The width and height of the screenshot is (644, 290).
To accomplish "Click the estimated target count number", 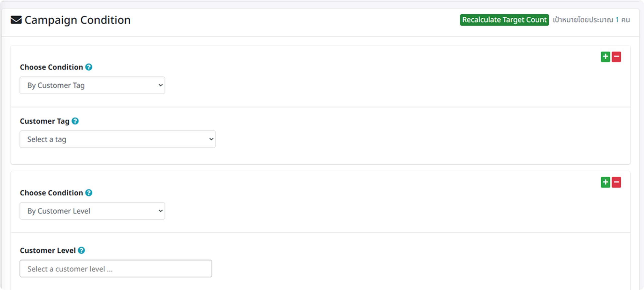I will click(x=617, y=20).
